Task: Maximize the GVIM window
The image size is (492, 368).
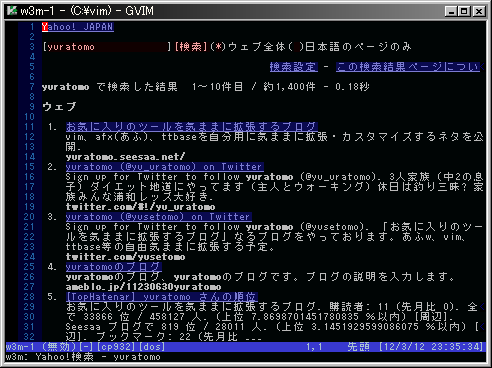Action: (x=464, y=11)
